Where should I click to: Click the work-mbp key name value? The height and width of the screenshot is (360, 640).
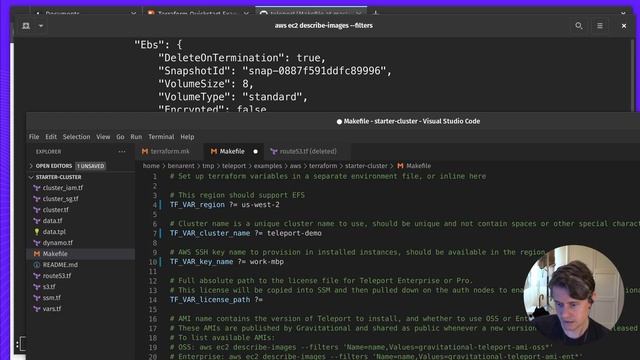point(267,262)
